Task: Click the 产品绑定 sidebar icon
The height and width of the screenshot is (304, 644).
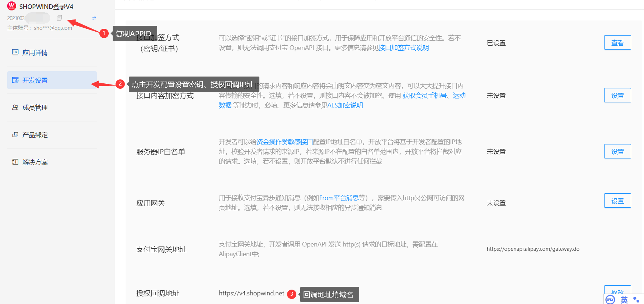Action: click(15, 135)
